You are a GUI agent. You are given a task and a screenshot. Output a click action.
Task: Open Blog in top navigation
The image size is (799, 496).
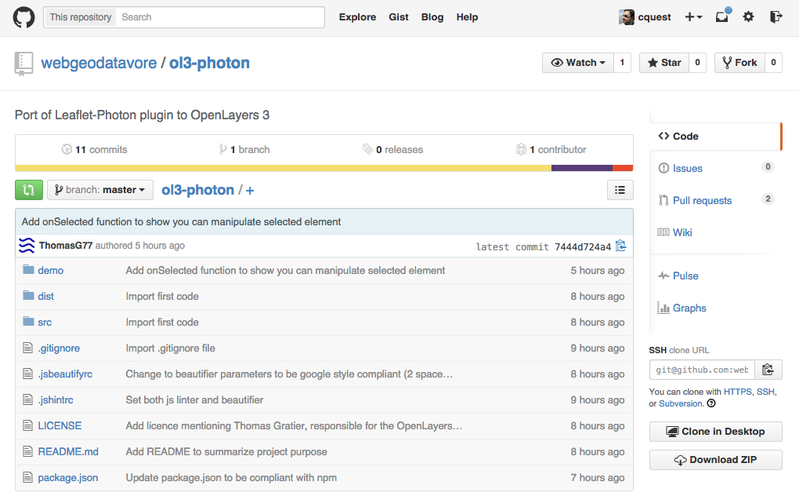tap(432, 17)
